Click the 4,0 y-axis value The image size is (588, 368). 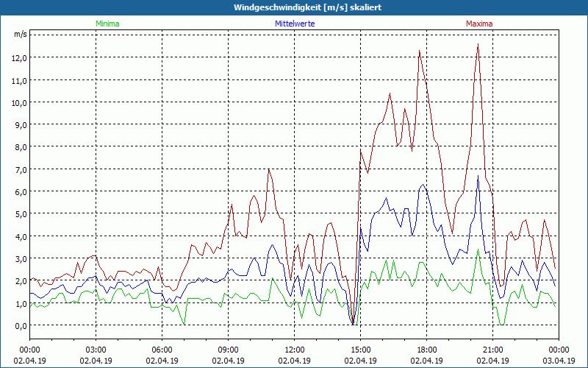21,236
